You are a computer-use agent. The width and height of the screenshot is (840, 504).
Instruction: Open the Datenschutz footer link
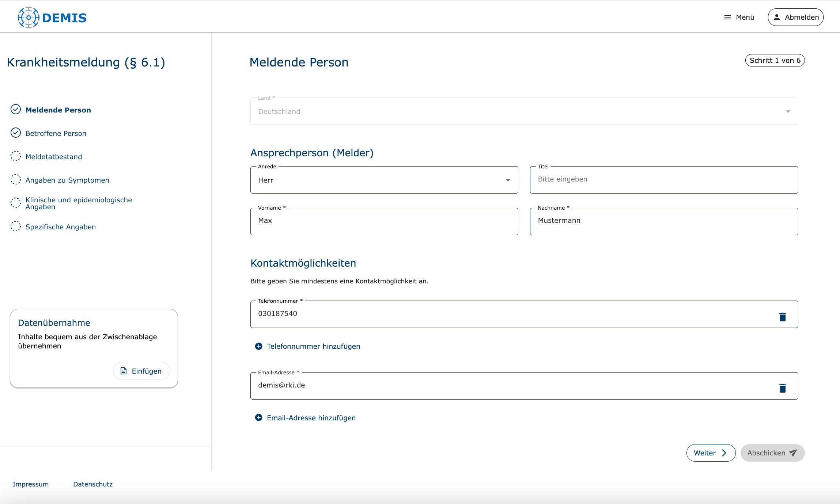click(x=93, y=484)
